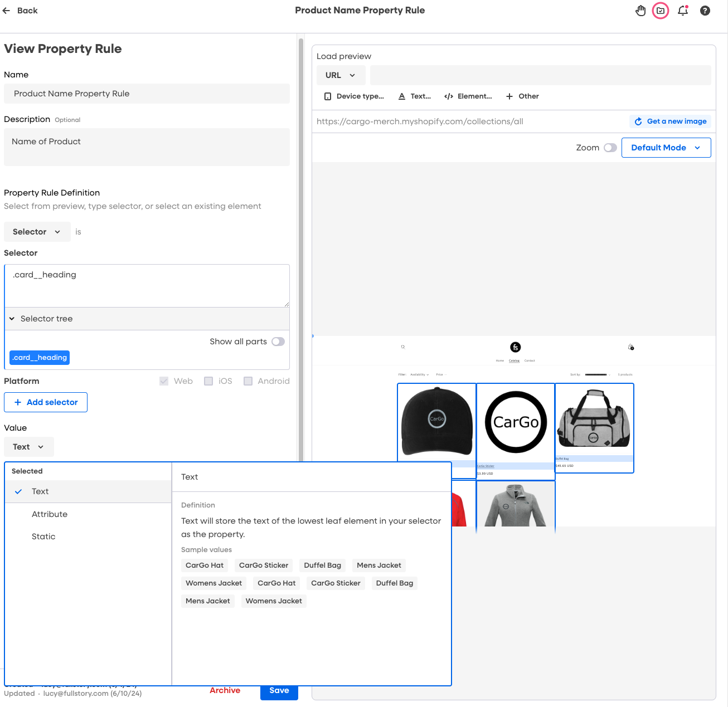Image resolution: width=728 pixels, height=707 pixels.
Task: Click the Device type filter icon
Action: [328, 96]
